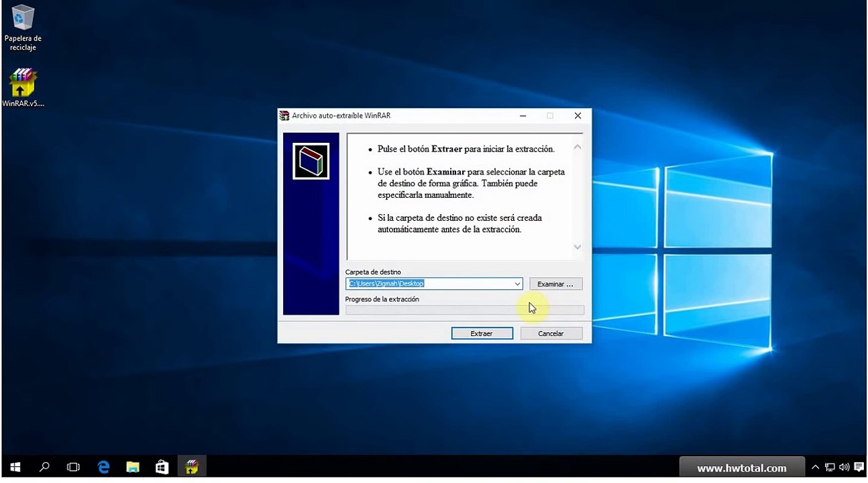The image size is (868, 483).
Task: Open the volume speaker tray icon
Action: 844,468
